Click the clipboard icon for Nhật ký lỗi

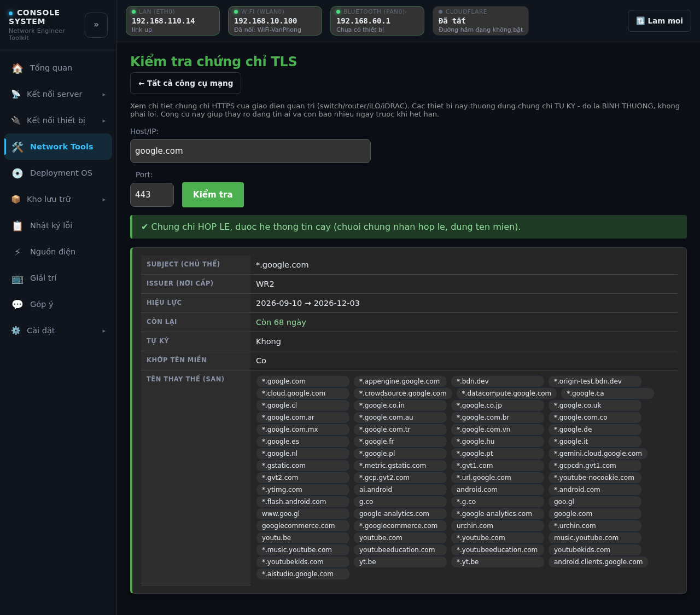click(x=17, y=225)
